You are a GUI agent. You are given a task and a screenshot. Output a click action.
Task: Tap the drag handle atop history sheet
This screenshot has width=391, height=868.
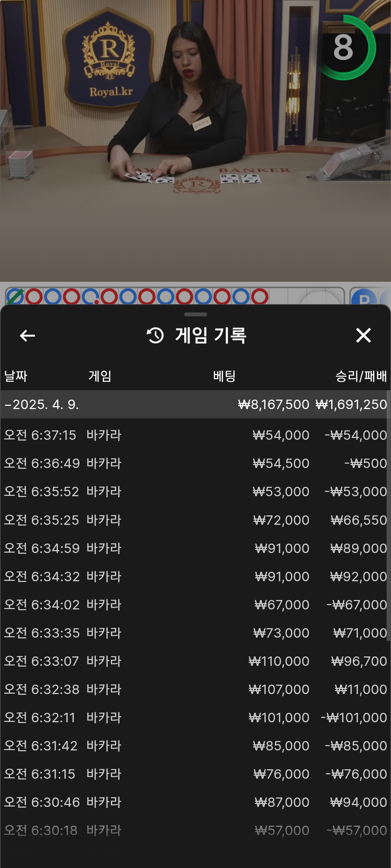tap(195, 314)
